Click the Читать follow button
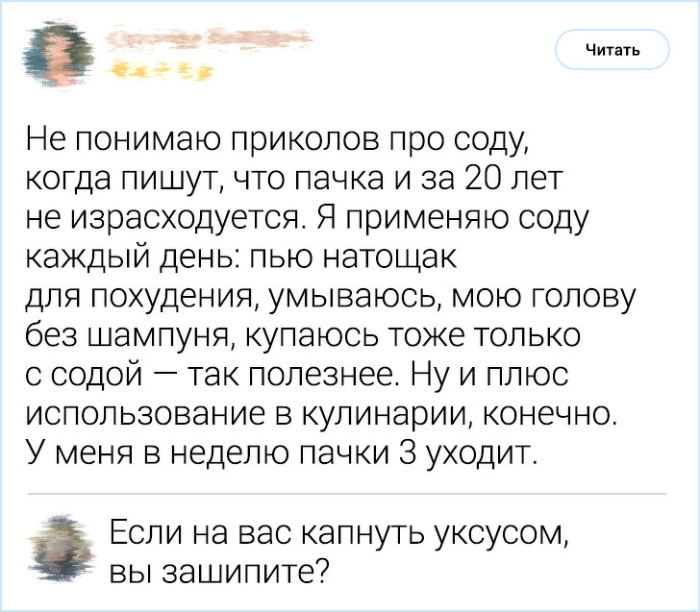 (x=612, y=50)
